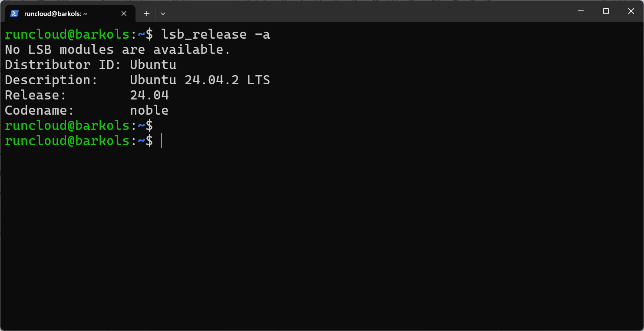Viewport: 644px width, 331px height.
Task: Click the "No LSB modules are available." line
Action: pyautogui.click(x=117, y=50)
